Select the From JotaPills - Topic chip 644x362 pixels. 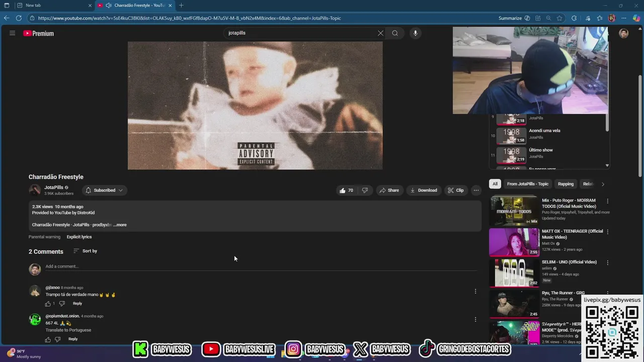pos(528,184)
